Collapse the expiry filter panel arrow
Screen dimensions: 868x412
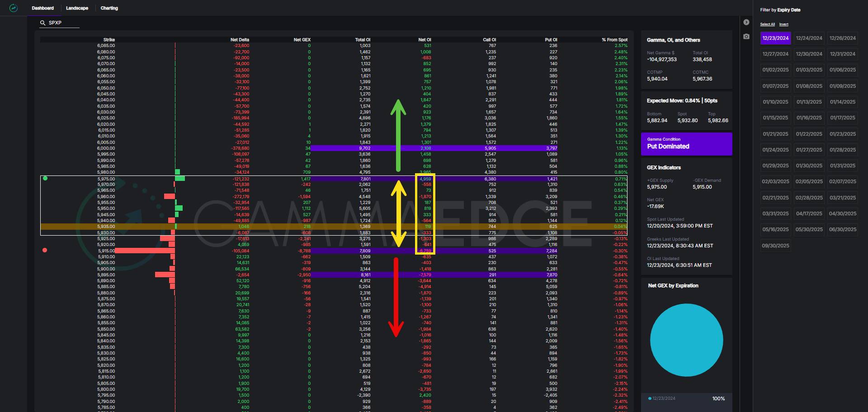[x=746, y=22]
